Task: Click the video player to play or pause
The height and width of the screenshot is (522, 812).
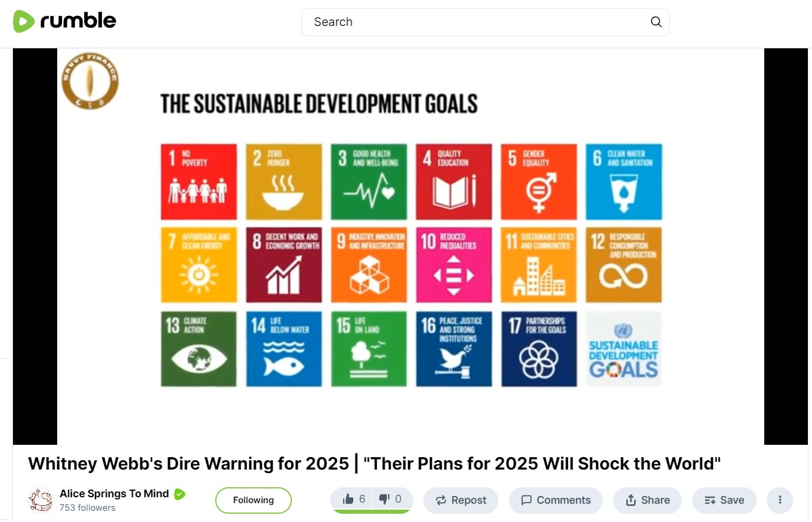Action: click(410, 246)
